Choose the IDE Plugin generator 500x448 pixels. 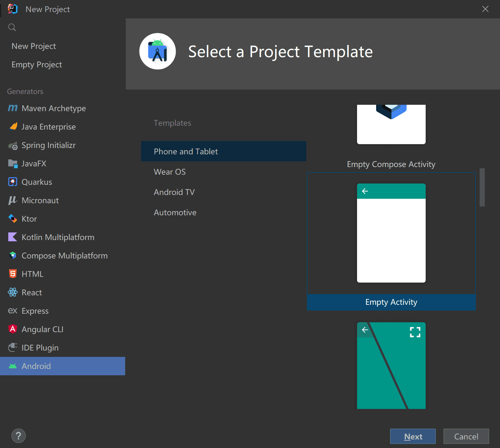tap(63, 348)
